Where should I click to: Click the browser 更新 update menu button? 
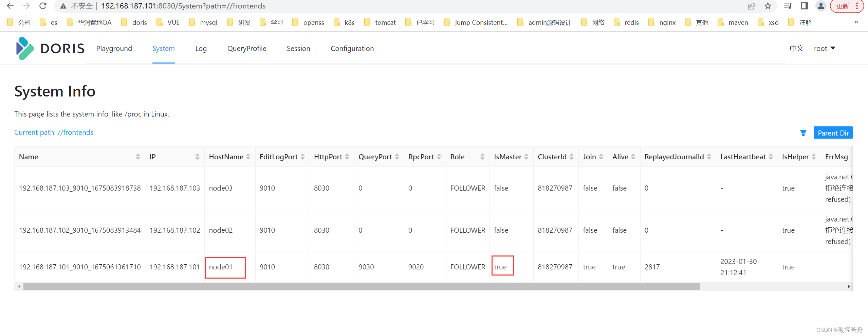click(x=848, y=6)
